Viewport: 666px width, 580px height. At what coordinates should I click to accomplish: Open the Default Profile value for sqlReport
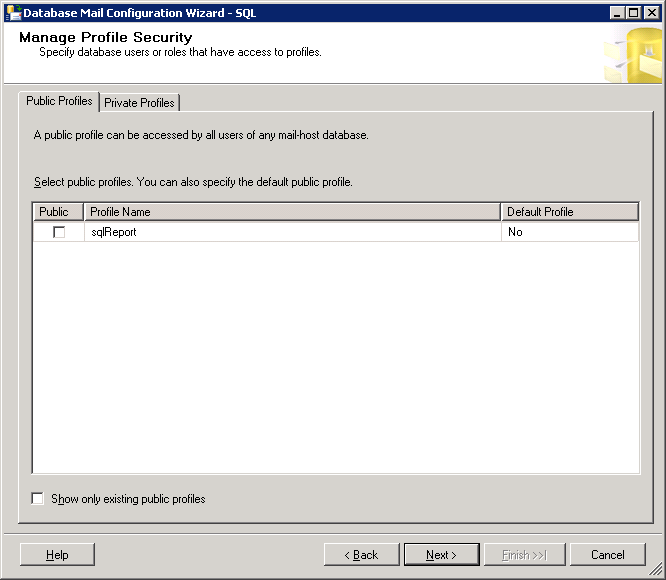tap(569, 232)
